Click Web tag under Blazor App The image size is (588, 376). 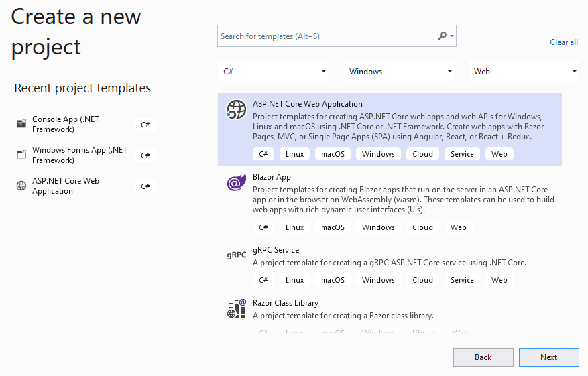click(x=458, y=227)
